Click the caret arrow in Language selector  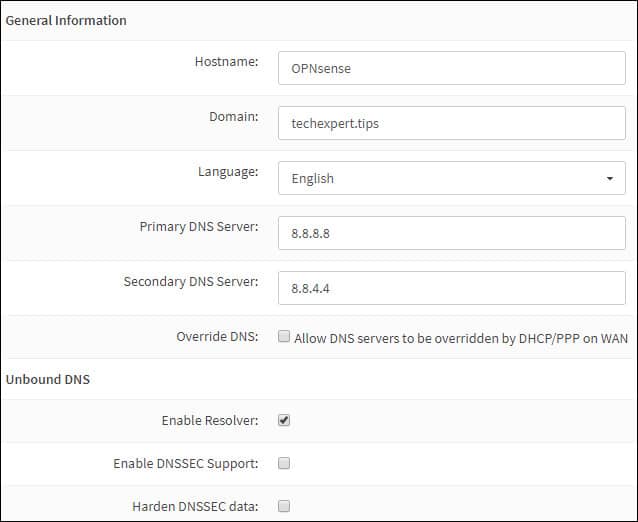click(x=610, y=178)
